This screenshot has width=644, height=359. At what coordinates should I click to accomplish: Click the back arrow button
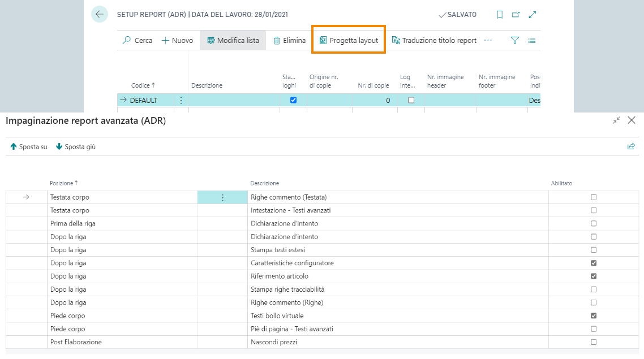click(100, 15)
